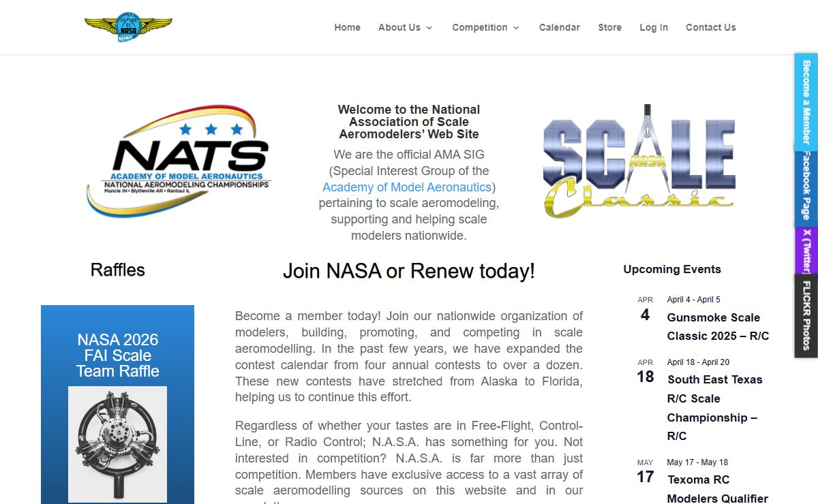Expand the Competition dropdown chevron
This screenshot has height=504, width=818.
pos(516,28)
